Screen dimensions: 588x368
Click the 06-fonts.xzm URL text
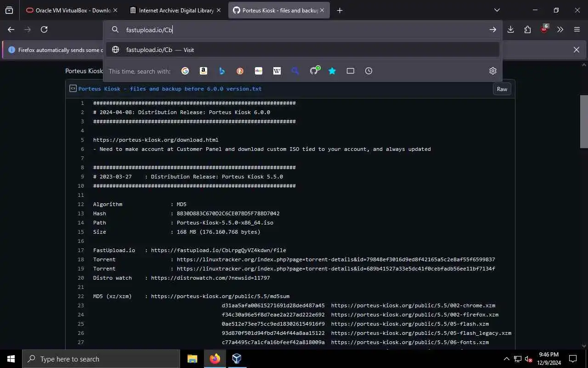click(x=410, y=342)
